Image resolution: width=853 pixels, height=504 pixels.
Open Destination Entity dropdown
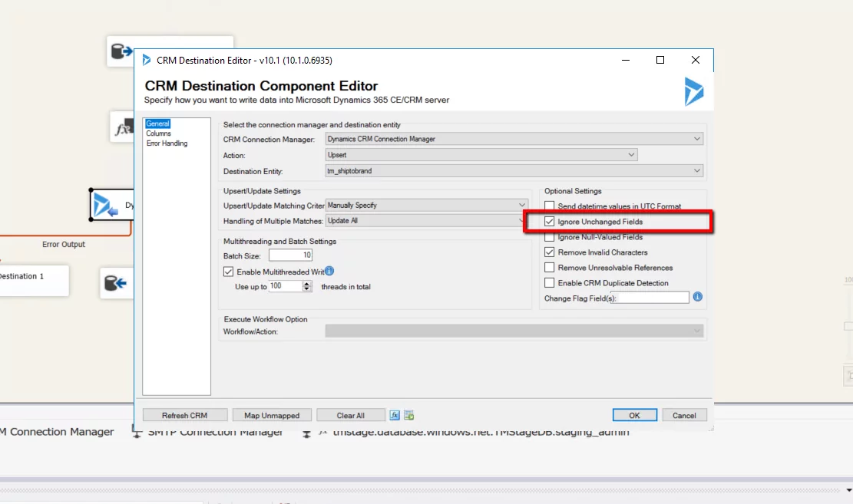[x=697, y=171]
